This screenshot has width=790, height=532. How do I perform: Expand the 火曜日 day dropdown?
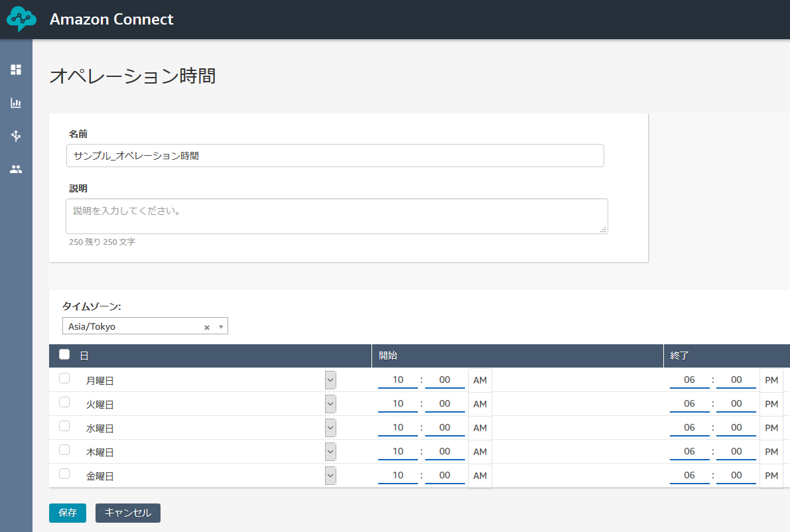(330, 404)
